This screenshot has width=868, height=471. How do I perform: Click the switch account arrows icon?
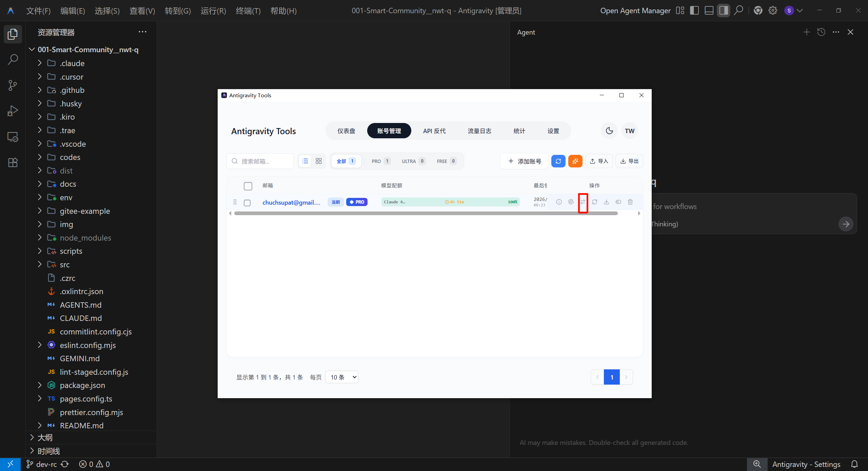click(583, 202)
